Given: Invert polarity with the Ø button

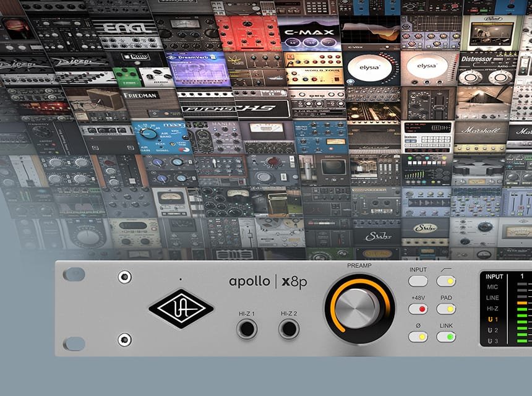Looking at the screenshot, I should click(418, 337).
